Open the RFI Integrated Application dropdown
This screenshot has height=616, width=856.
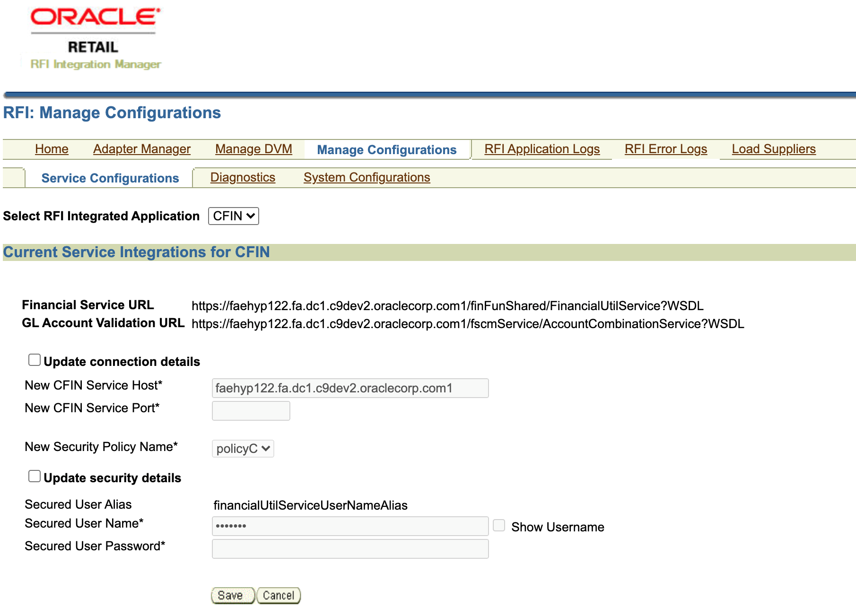[234, 216]
